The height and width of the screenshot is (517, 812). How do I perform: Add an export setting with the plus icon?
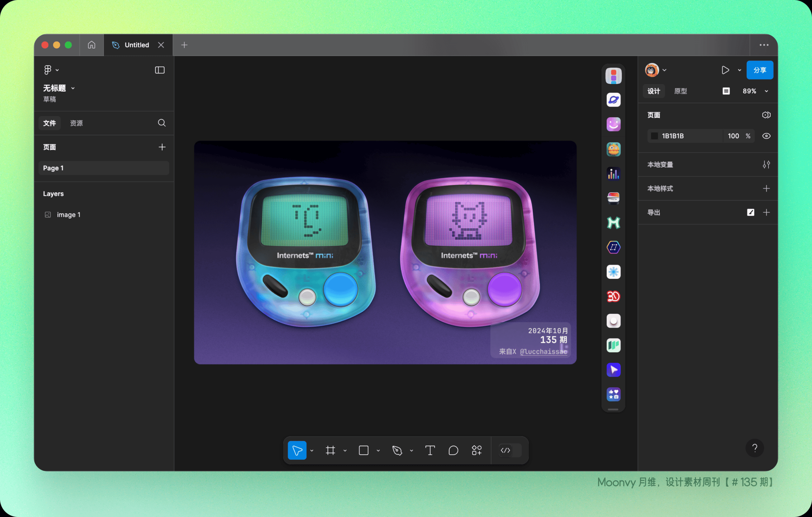tap(766, 213)
